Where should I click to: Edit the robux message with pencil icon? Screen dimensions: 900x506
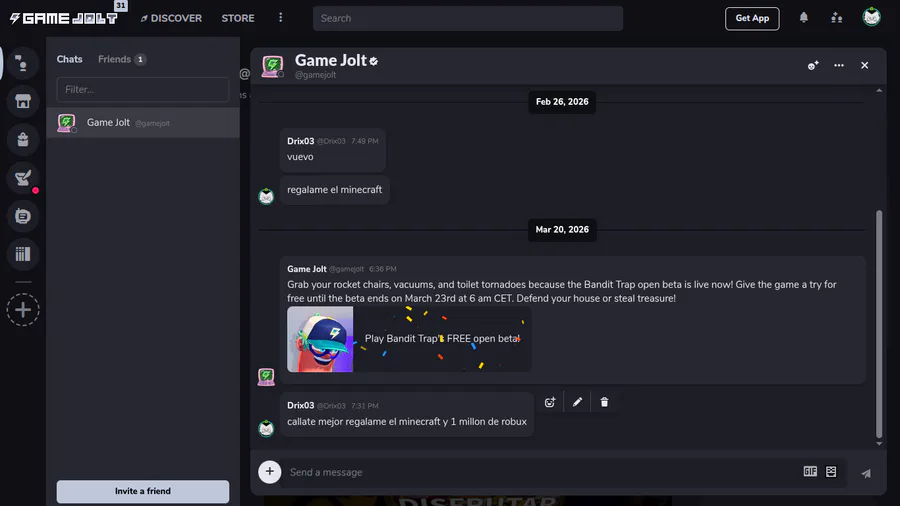pos(577,402)
